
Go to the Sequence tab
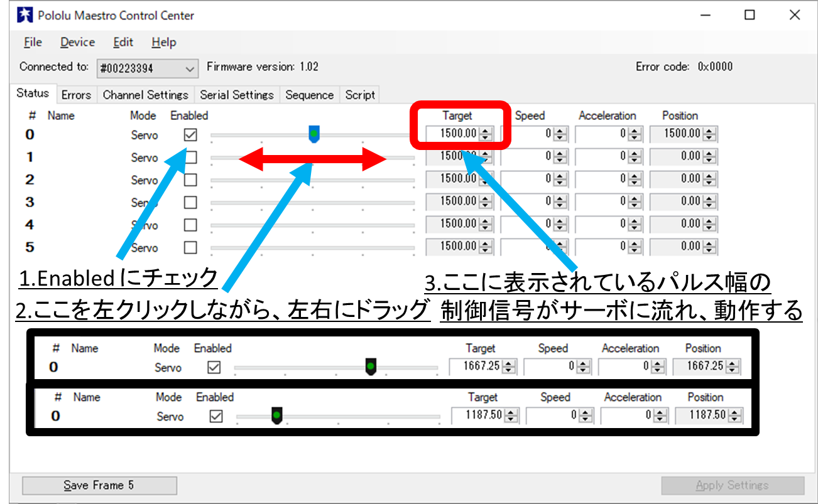coord(309,95)
